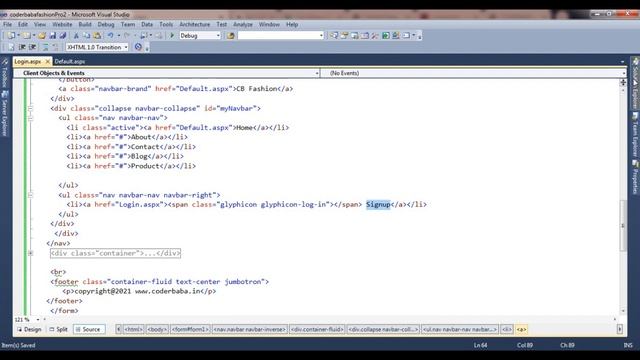The image size is (640, 360).
Task: Select the <nav.navbar.navbar-inverse> tag navigator button
Action: tap(250, 329)
